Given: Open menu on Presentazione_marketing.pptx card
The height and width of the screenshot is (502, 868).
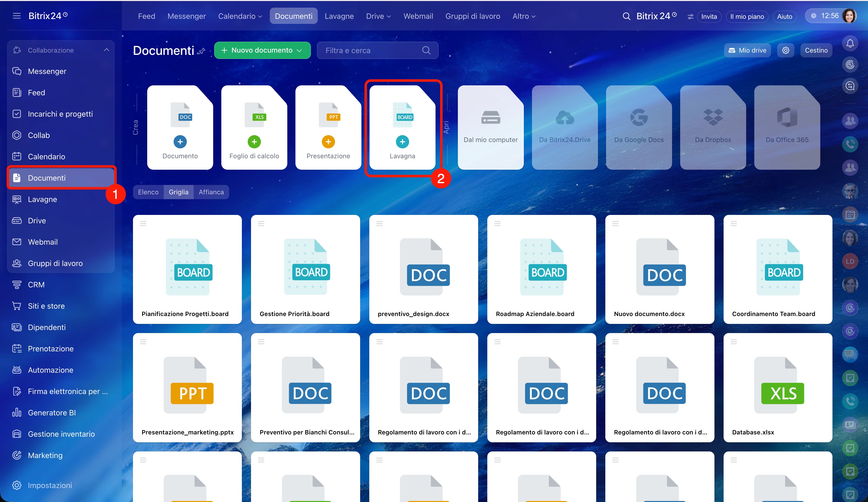Looking at the screenshot, I should tap(143, 342).
